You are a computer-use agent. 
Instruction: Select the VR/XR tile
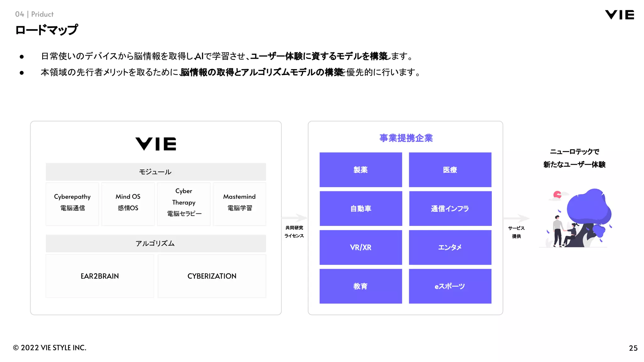pos(361,247)
